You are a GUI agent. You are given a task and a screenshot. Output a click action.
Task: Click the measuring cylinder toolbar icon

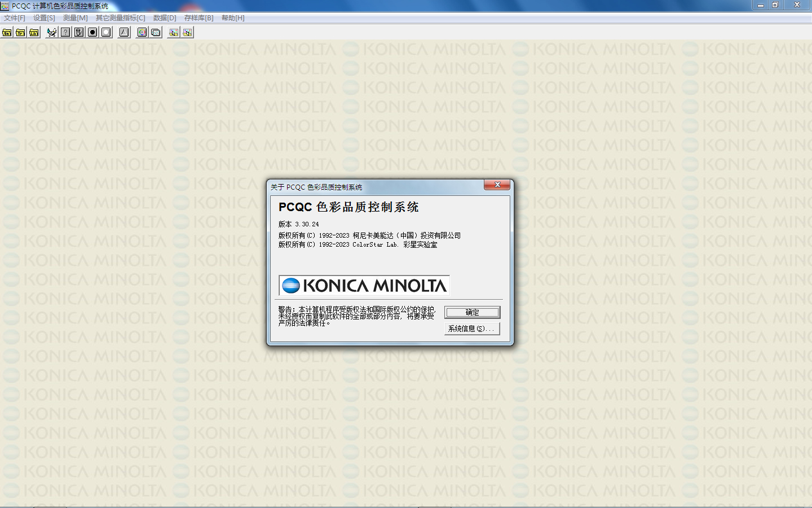[x=79, y=32]
